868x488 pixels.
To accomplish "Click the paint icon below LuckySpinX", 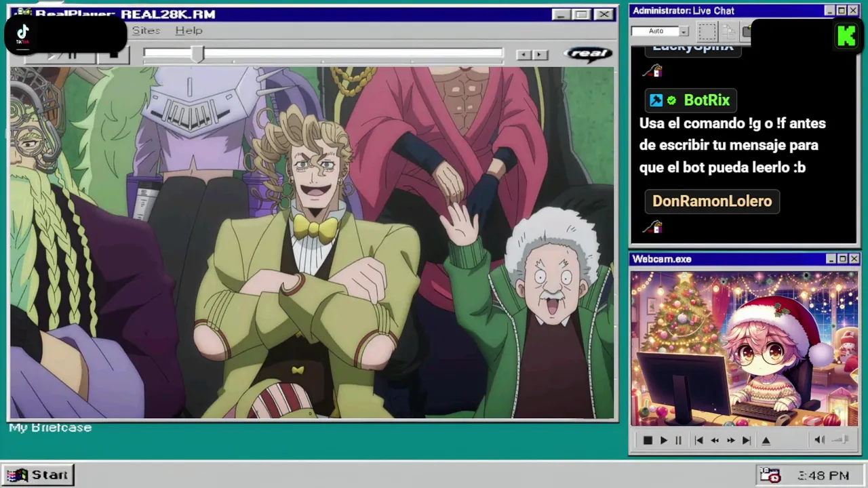I will click(652, 70).
